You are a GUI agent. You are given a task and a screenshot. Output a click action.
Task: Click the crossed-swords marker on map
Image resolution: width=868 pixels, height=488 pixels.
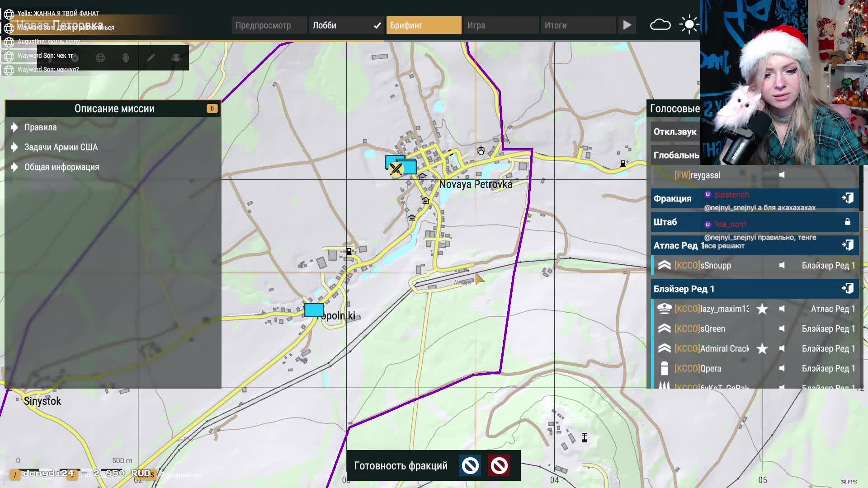click(x=396, y=169)
